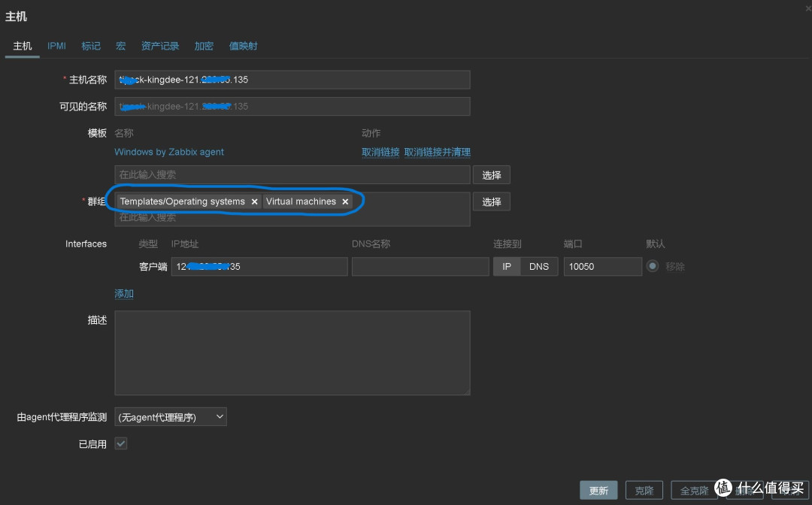Image resolution: width=812 pixels, height=505 pixels.
Task: Remove the Templates/Operating systems group tag
Action: pyautogui.click(x=254, y=202)
